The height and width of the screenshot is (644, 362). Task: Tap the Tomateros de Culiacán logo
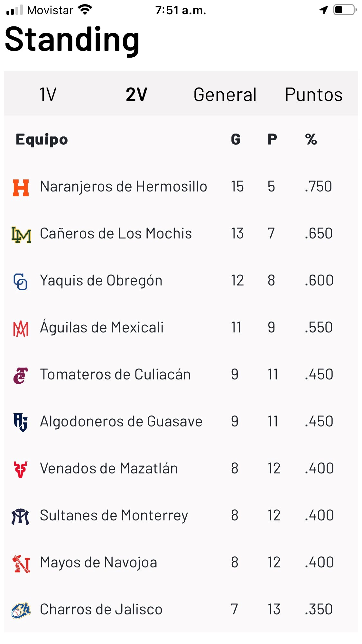21,376
